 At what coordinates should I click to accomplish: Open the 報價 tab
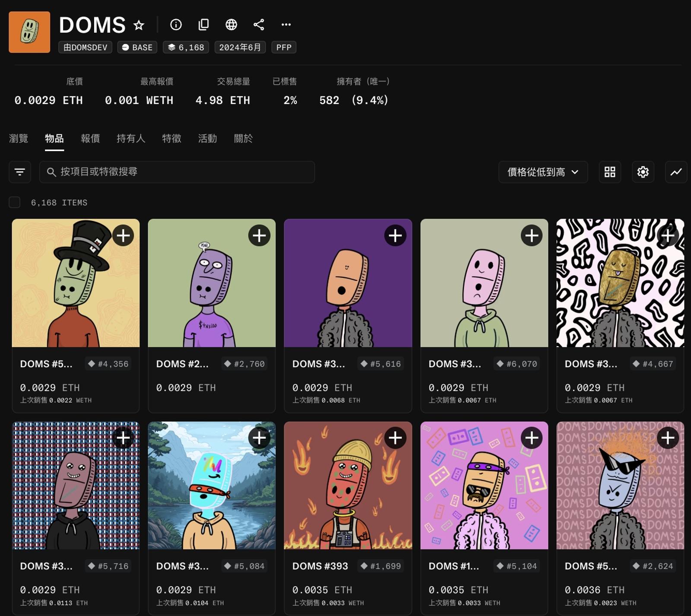point(90,138)
